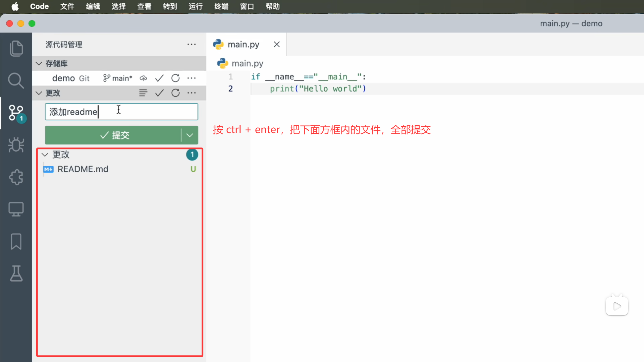644x362 pixels.
Task: Click the view-as-tree icon in 更改 header
Action: 143,93
